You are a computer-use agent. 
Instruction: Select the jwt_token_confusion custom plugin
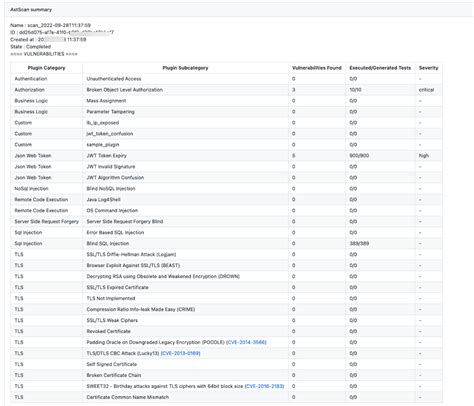(x=110, y=134)
